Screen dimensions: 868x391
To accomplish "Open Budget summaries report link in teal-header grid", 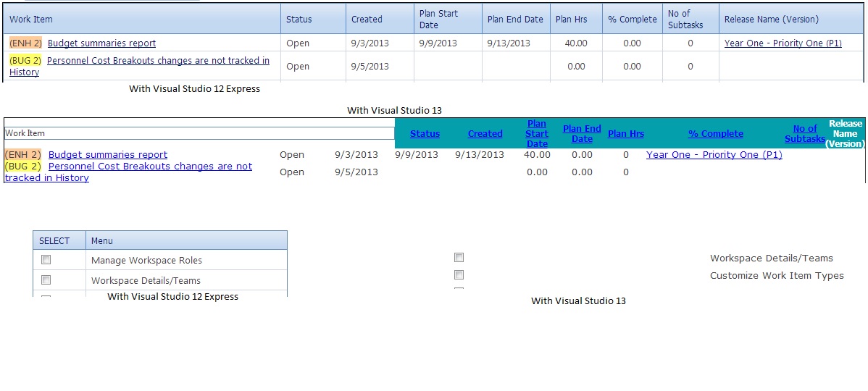I will click(108, 155).
